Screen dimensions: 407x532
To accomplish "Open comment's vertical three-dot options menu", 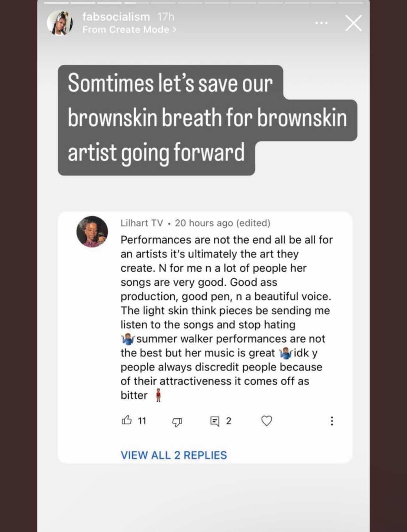I will click(332, 421).
